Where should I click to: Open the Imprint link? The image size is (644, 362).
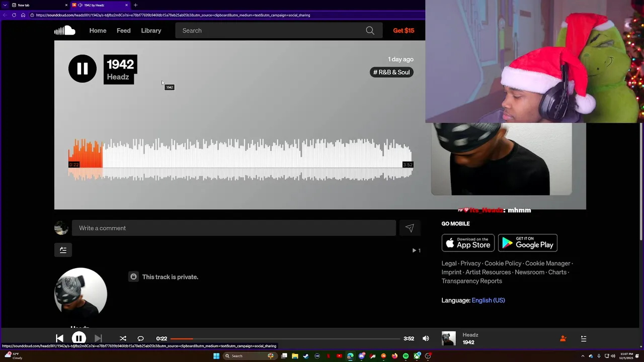click(452, 272)
